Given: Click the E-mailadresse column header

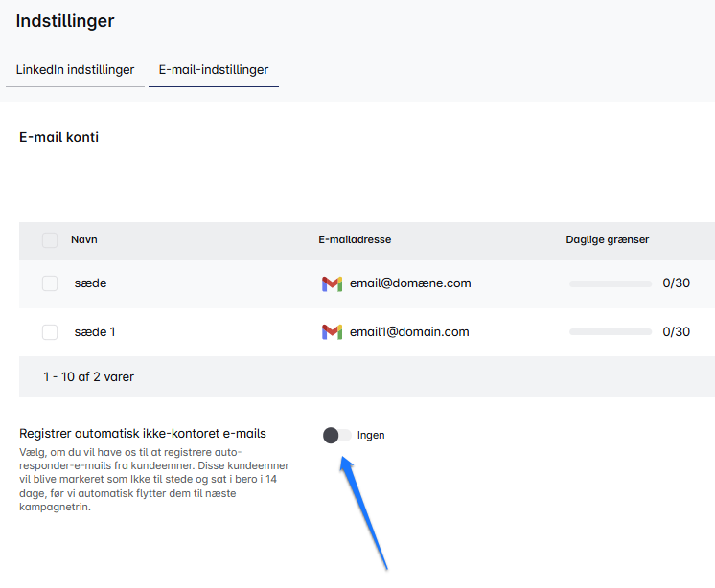Looking at the screenshot, I should (x=355, y=239).
